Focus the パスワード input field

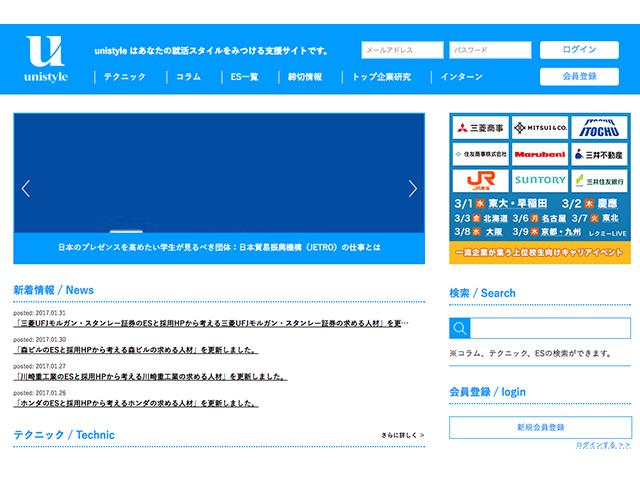pos(490,50)
